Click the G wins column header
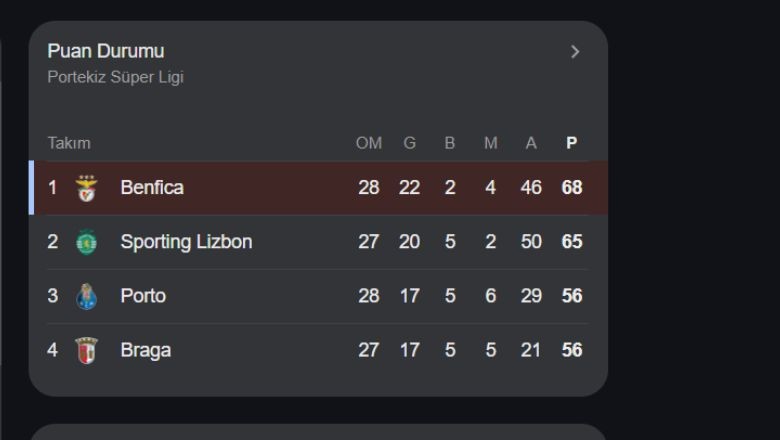 click(x=409, y=143)
